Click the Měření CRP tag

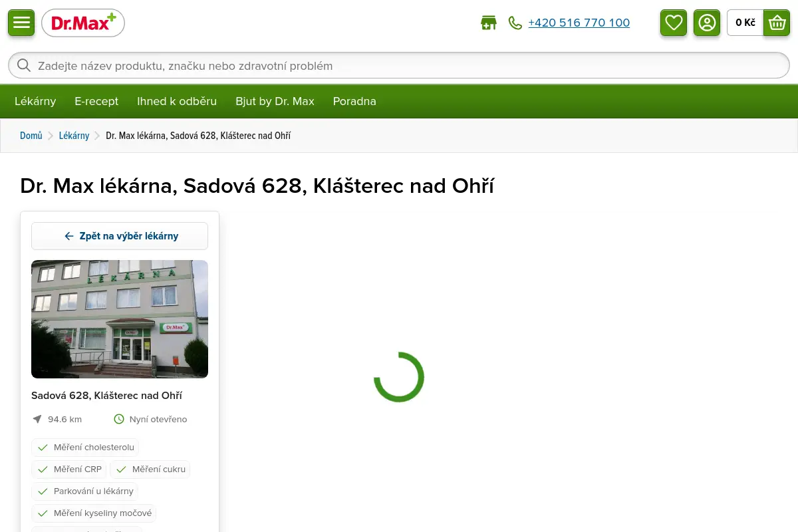[x=69, y=469]
